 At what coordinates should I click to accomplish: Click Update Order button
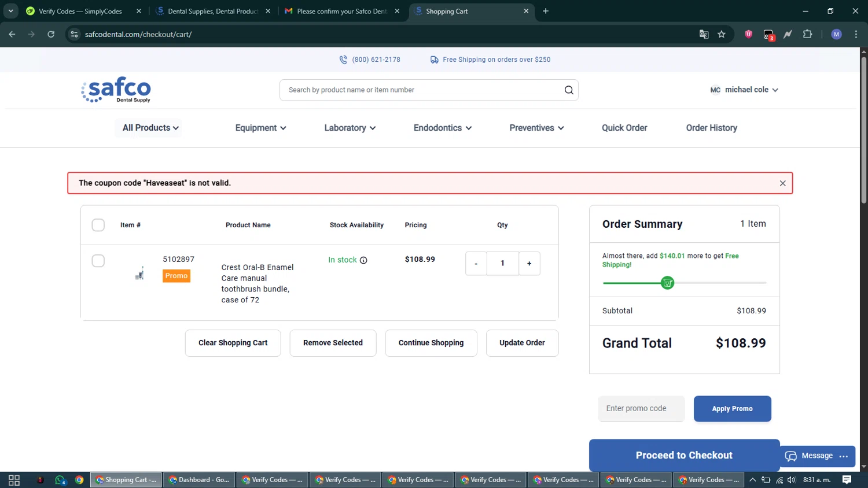click(522, 343)
